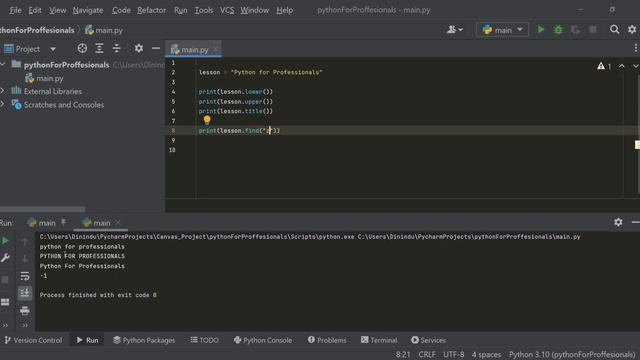Open the user account icon menu
Screen dimensions: 640x360
tap(454, 29)
